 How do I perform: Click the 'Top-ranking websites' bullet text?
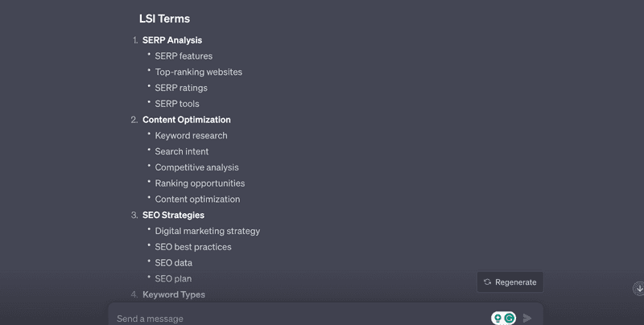[x=198, y=72]
